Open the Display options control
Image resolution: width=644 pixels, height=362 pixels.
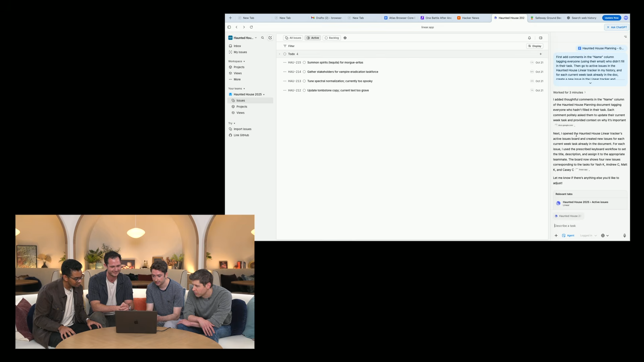click(x=535, y=46)
